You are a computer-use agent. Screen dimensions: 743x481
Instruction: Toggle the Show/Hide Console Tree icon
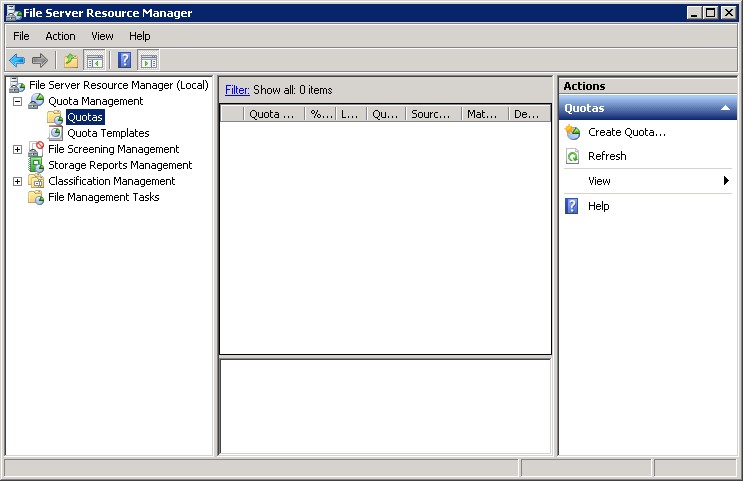(x=94, y=60)
